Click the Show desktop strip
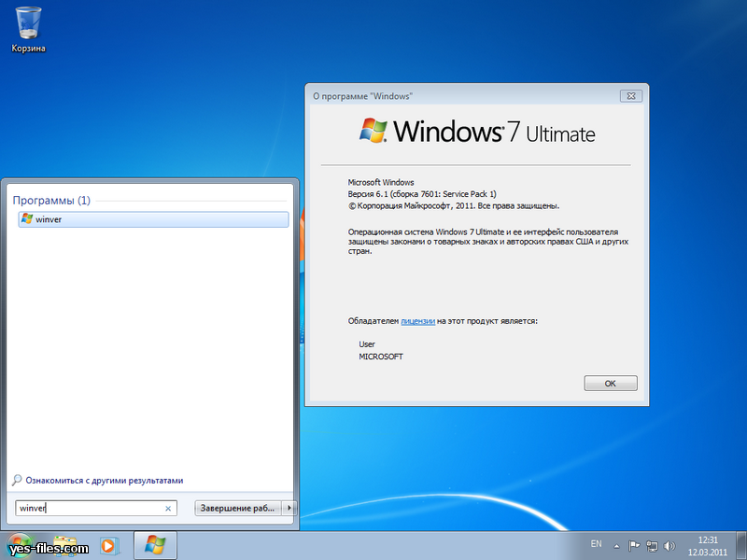 741,546
